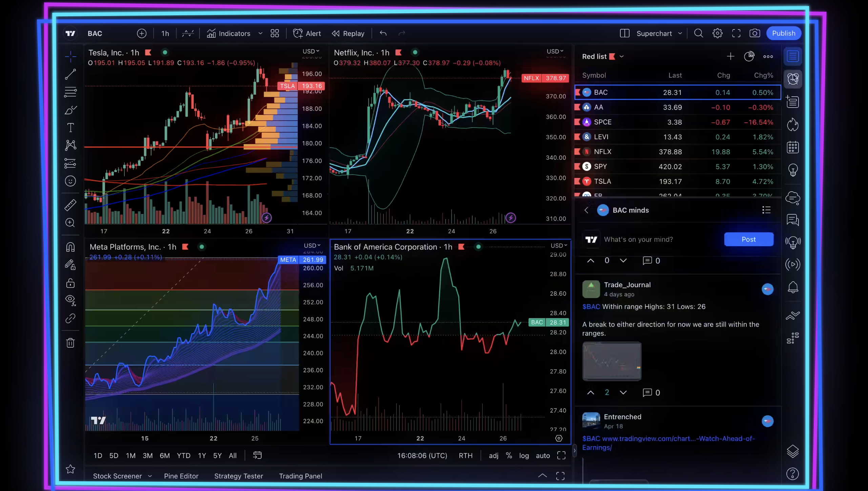Viewport: 868px width, 491px height.
Task: Open the Superchart layout dropdown
Action: coord(680,33)
